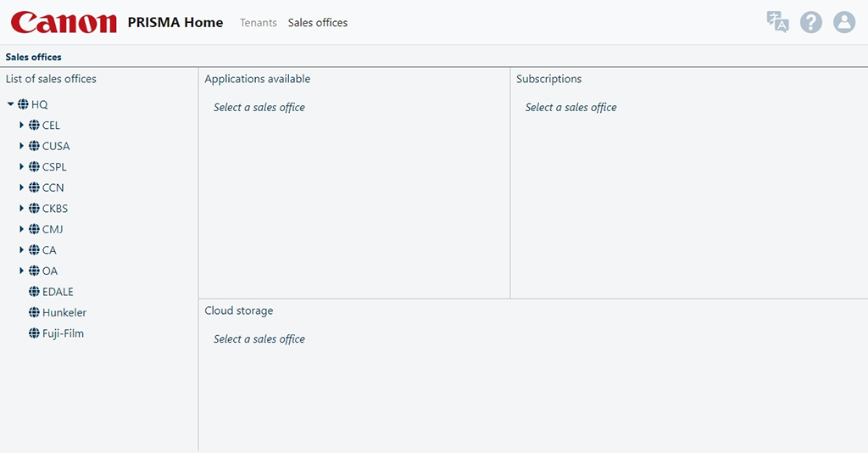This screenshot has width=868, height=453.
Task: Expand the CSPL tree arrow
Action: pos(22,166)
